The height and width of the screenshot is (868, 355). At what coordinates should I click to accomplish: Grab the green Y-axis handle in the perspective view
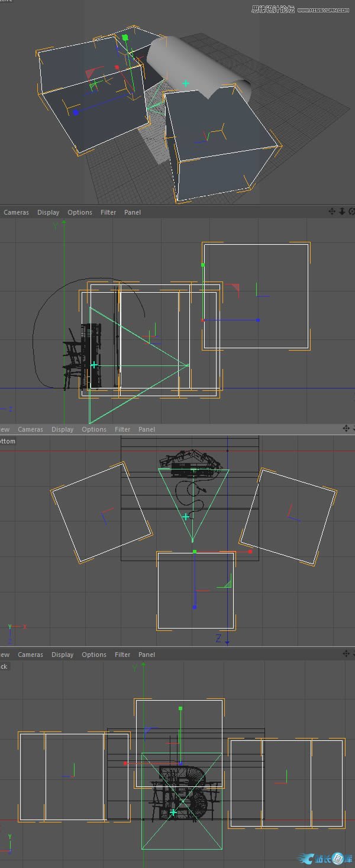pos(125,38)
